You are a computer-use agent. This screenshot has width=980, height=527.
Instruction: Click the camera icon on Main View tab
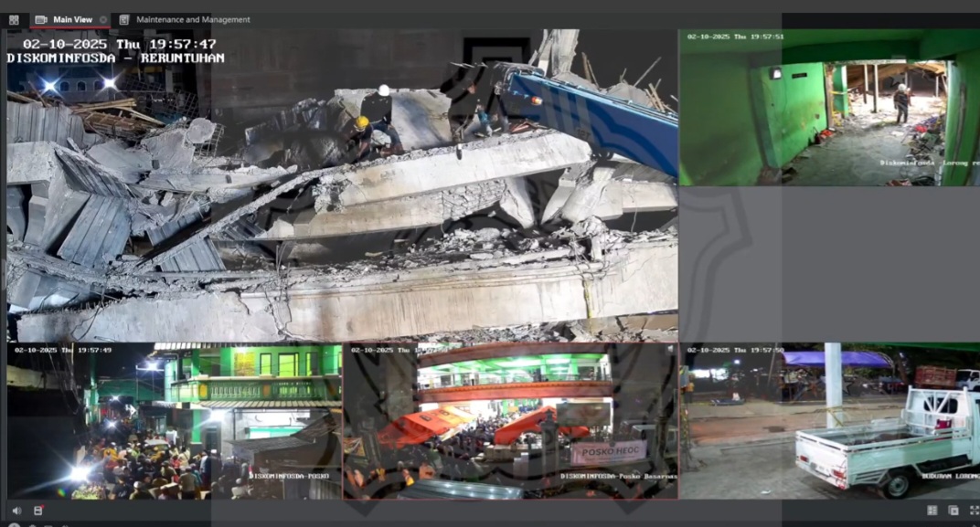coord(41,19)
